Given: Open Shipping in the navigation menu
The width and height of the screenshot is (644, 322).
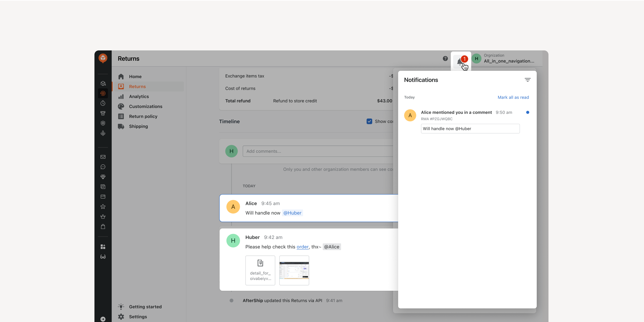Looking at the screenshot, I should pyautogui.click(x=149, y=126).
